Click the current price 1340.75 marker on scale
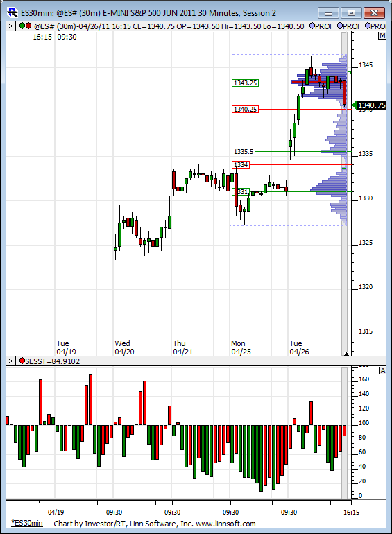The width and height of the screenshot is (392, 534). pyautogui.click(x=370, y=105)
